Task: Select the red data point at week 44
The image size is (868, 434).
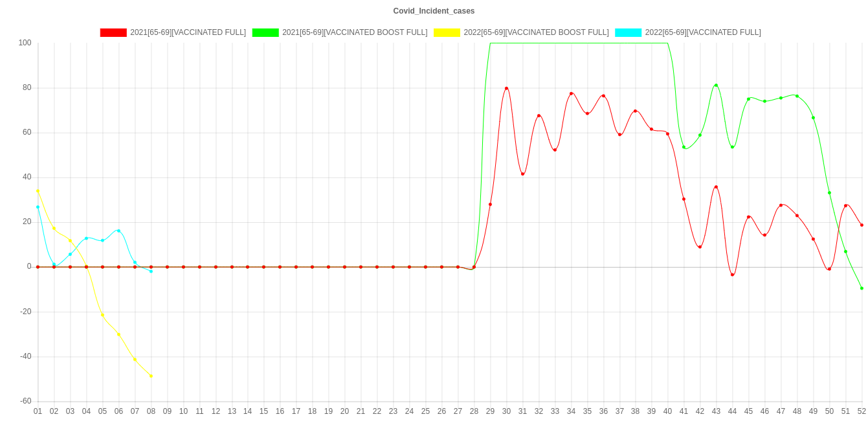Action: pos(732,275)
